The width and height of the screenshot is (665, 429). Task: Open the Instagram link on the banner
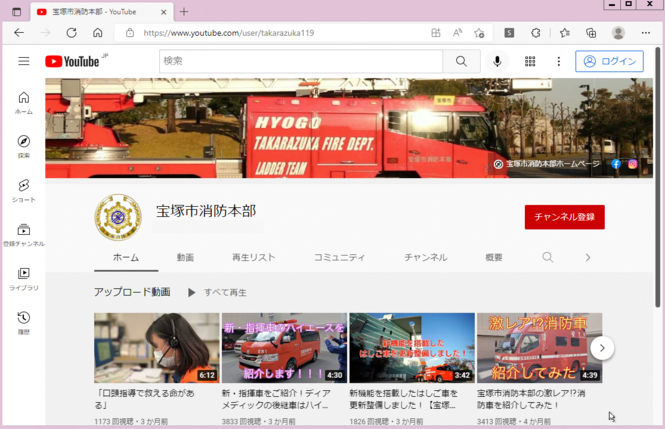tap(632, 164)
